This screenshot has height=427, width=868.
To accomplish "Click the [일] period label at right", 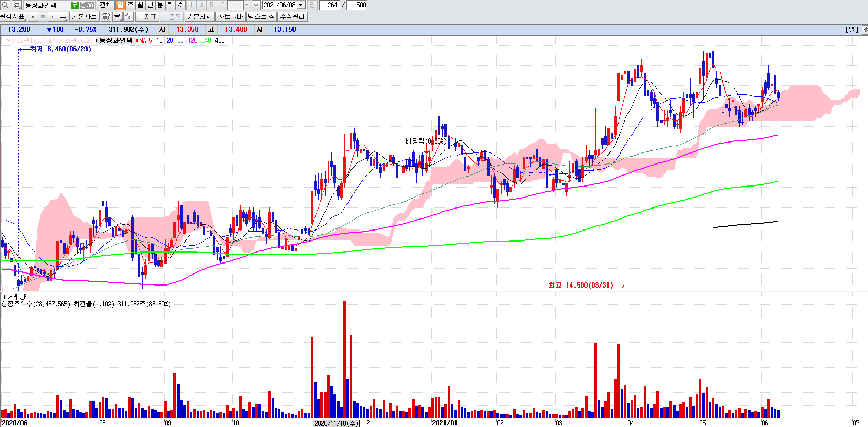I will 852,30.
